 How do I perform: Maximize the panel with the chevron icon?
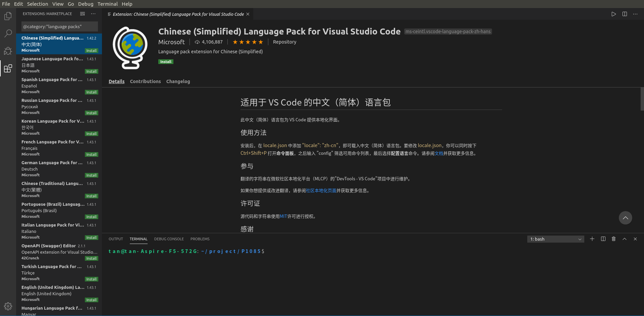(624, 239)
